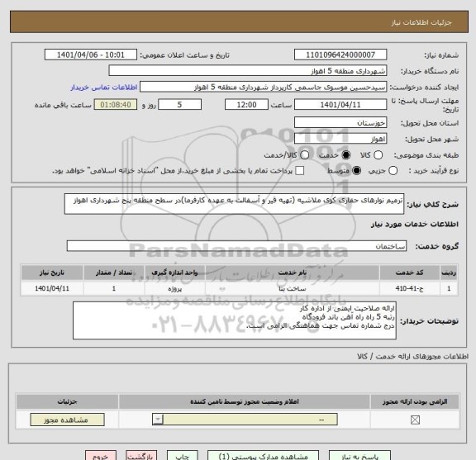This screenshot has height=460, width=476.
Task: Click service code cell ج-41-410
Action: tap(409, 288)
